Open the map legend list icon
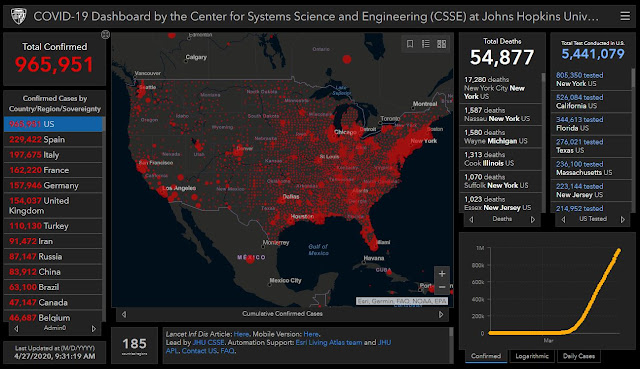This screenshot has height=369, width=640. tap(426, 44)
